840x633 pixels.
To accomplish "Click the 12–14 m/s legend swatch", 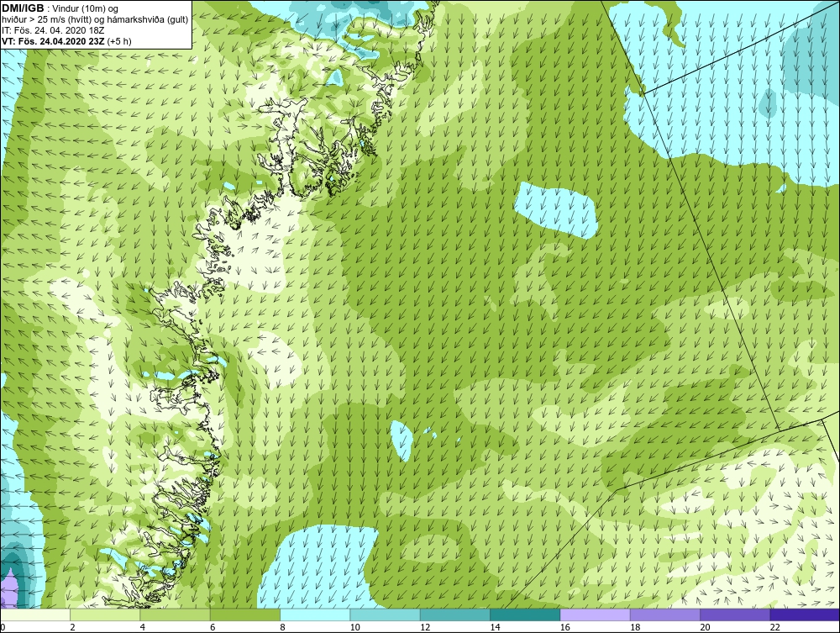I will [x=455, y=615].
